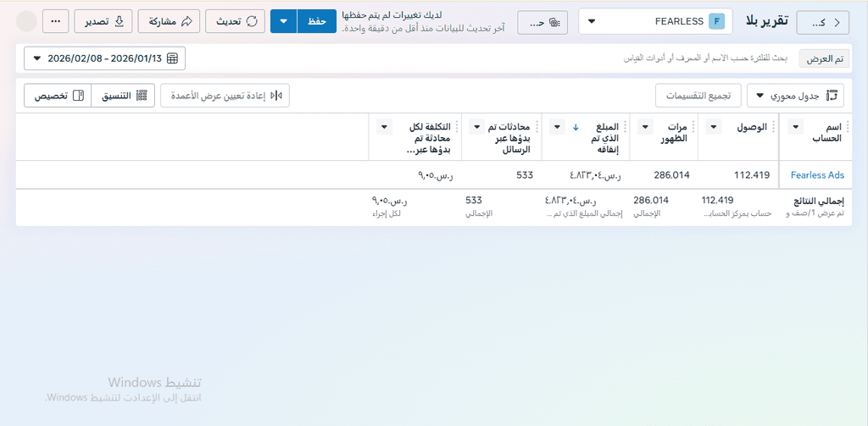The width and height of the screenshot is (868, 426).
Task: Reset column widths (إعادة تعيين عرض الأعمدة)
Action: [x=225, y=96]
